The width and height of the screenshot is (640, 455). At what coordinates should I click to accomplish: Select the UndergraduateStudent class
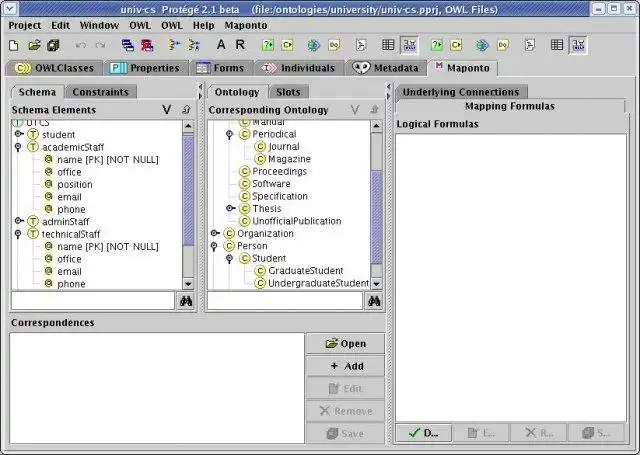tap(318, 283)
